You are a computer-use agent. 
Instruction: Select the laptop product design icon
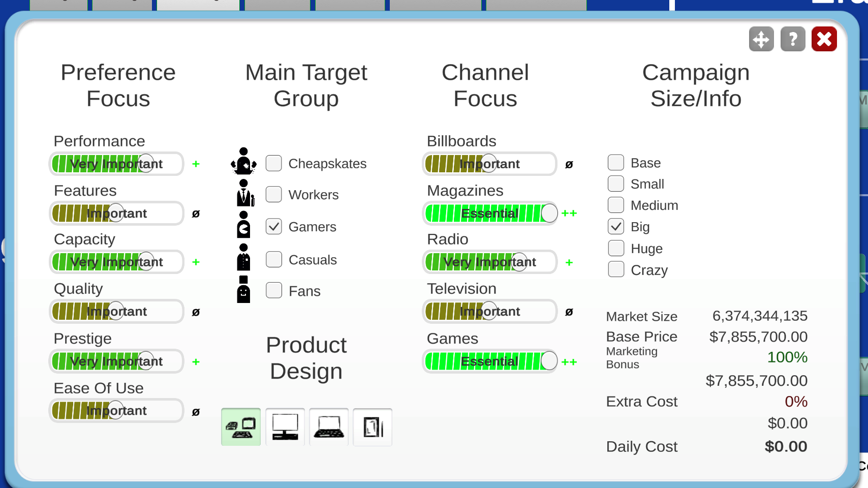pos(329,427)
